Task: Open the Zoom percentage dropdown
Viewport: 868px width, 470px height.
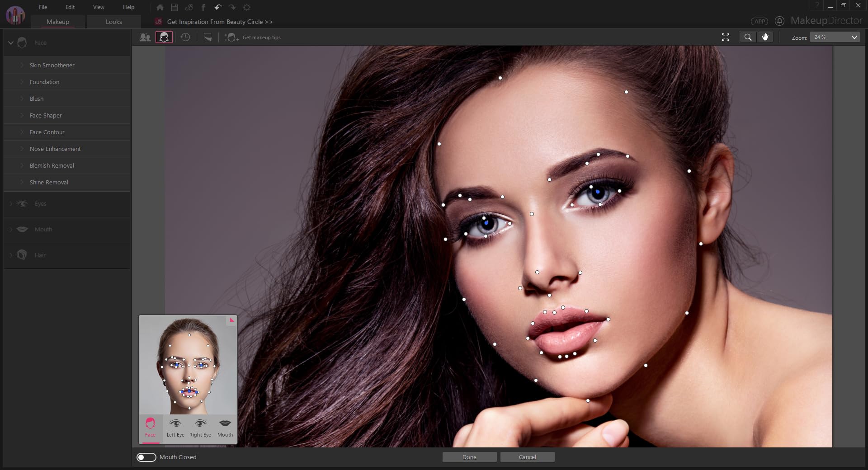Action: (x=835, y=38)
